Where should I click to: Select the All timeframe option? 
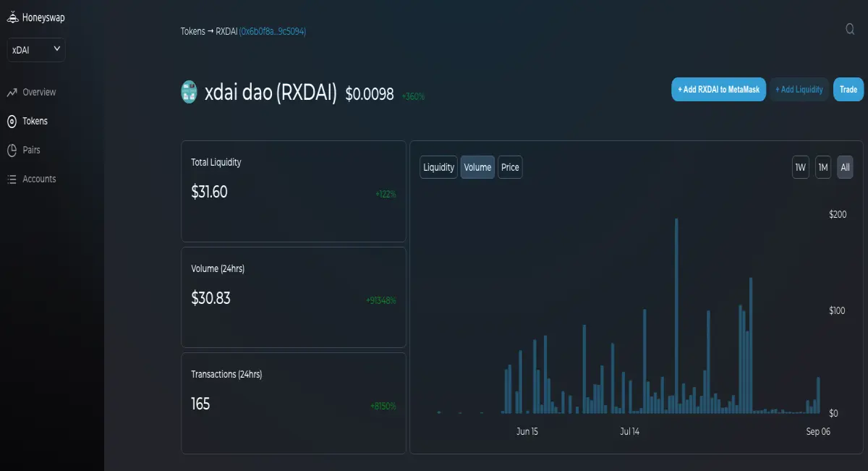point(845,167)
